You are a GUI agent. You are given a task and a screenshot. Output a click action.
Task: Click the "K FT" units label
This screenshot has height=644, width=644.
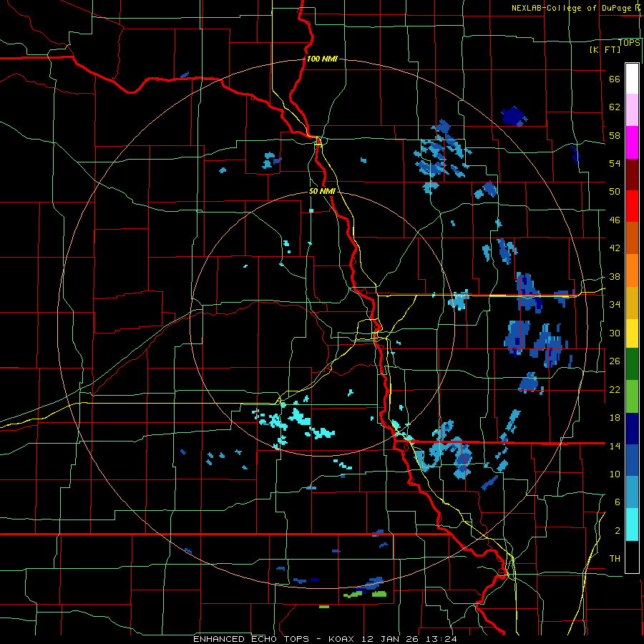coord(605,49)
